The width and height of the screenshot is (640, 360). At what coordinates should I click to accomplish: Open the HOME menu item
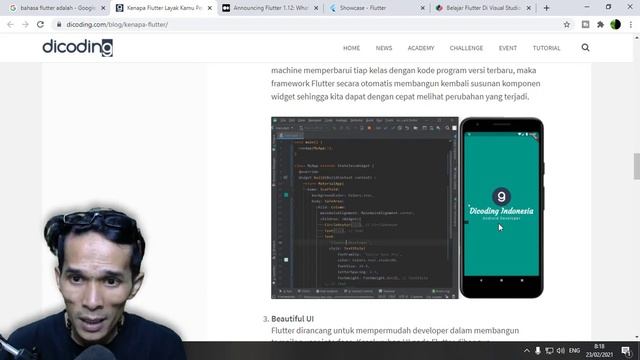pos(351,48)
